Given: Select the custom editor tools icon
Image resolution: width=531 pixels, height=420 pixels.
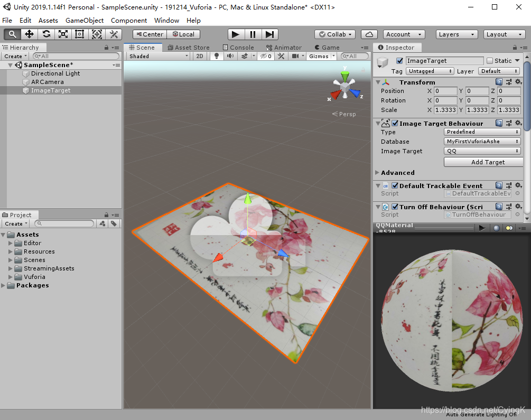Looking at the screenshot, I should (114, 34).
